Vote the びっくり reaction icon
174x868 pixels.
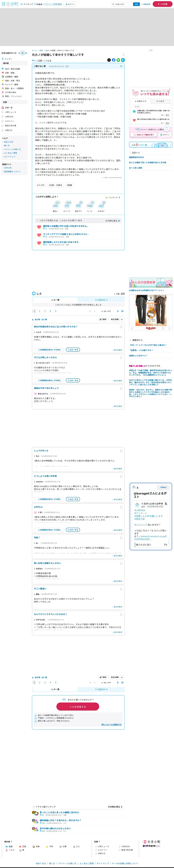67,206
